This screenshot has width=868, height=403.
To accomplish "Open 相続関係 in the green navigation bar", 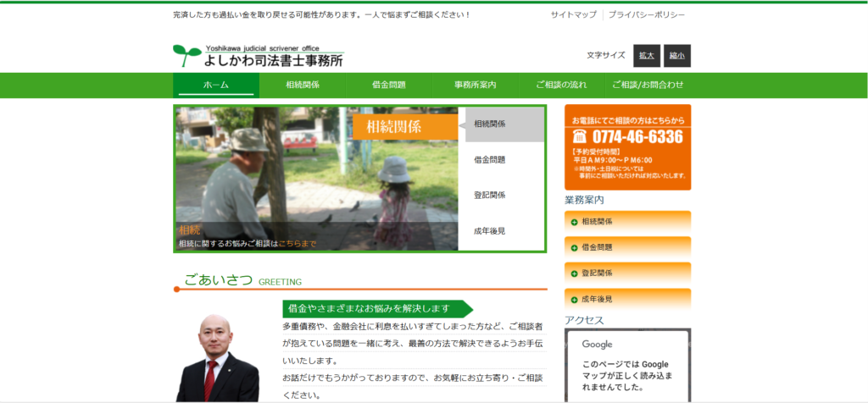I will click(x=303, y=85).
